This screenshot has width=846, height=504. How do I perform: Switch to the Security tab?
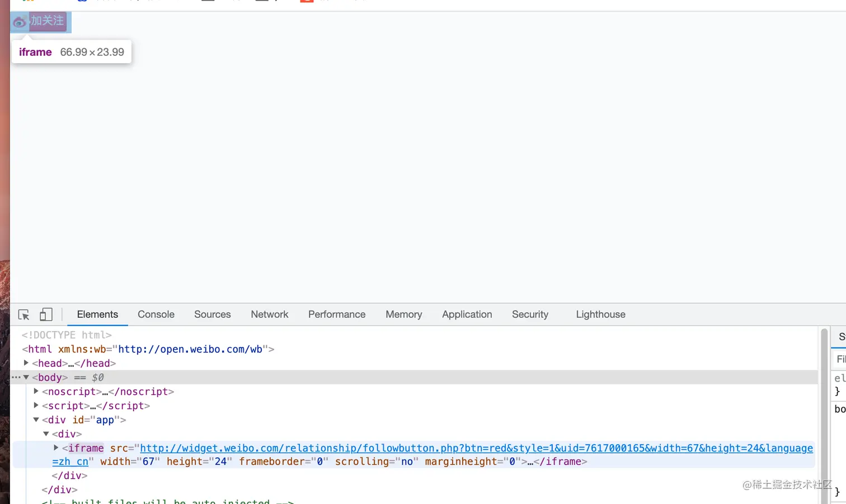[x=529, y=314]
